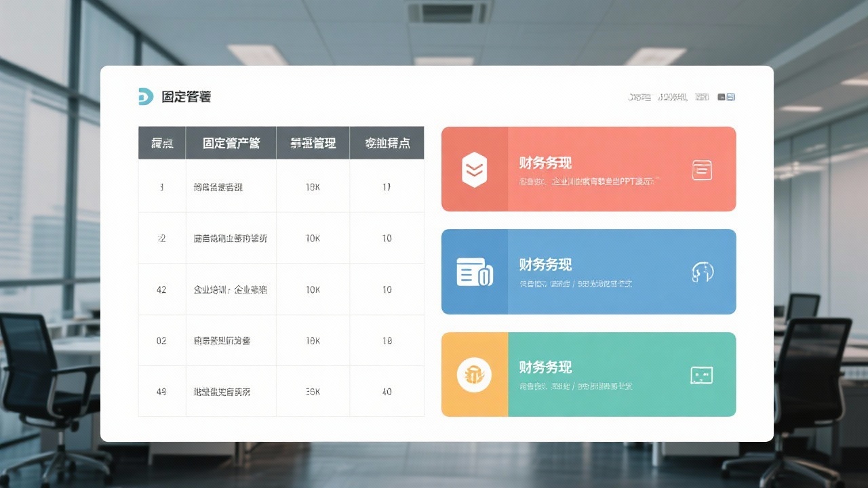Click the 固定管签 application title

[x=186, y=96]
